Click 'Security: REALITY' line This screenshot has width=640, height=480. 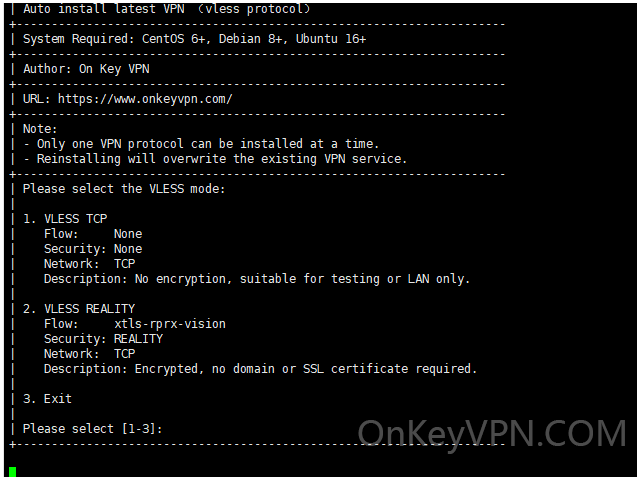tap(103, 339)
